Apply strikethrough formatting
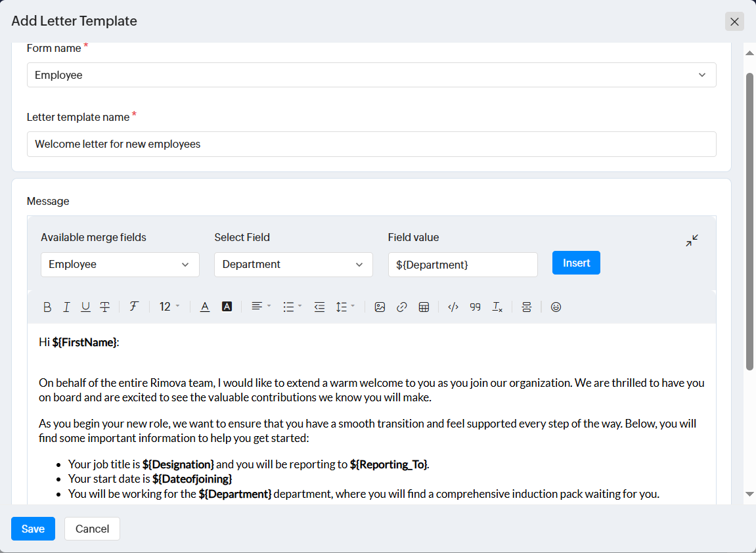 [x=105, y=307]
